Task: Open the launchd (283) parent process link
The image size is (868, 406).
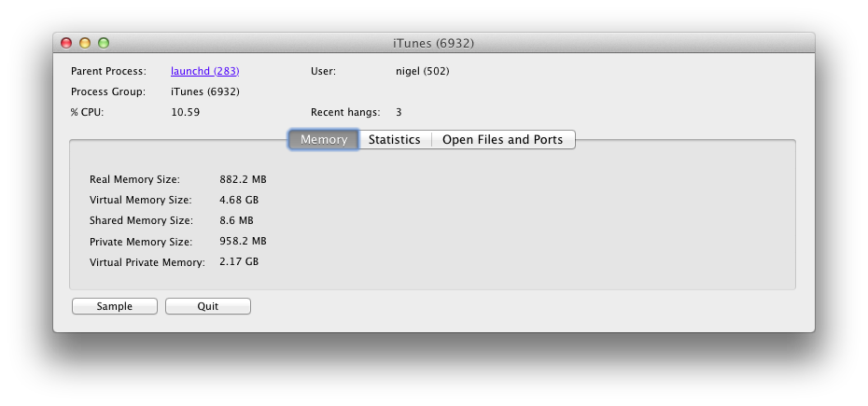Action: pos(204,72)
